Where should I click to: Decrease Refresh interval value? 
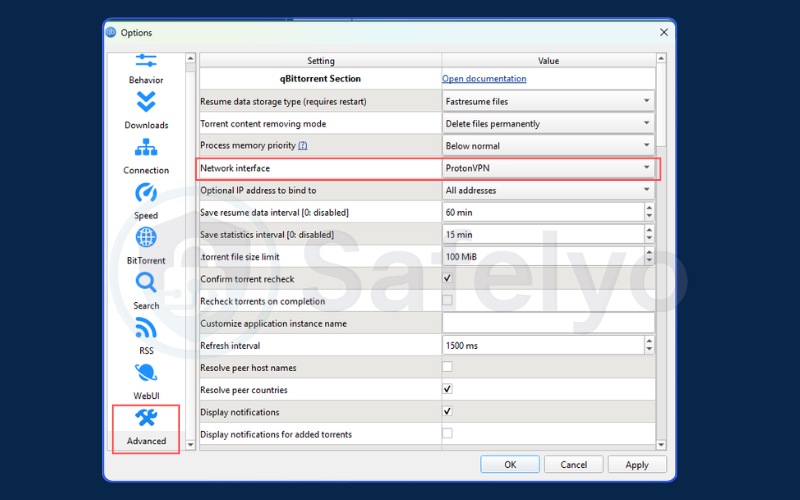(649, 349)
